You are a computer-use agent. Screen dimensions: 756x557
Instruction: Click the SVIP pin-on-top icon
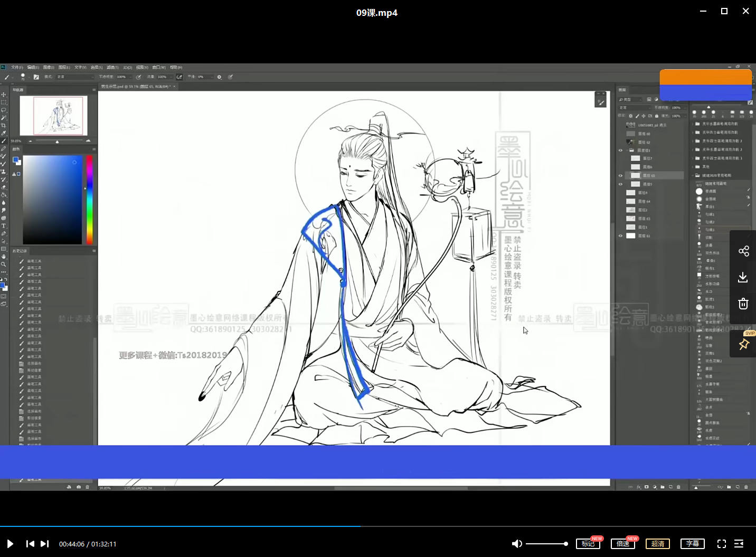pyautogui.click(x=744, y=344)
